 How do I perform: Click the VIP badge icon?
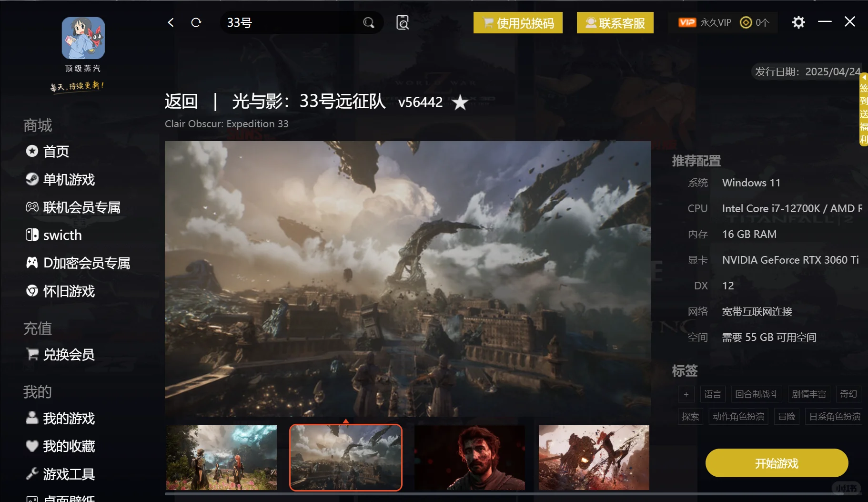pos(687,22)
